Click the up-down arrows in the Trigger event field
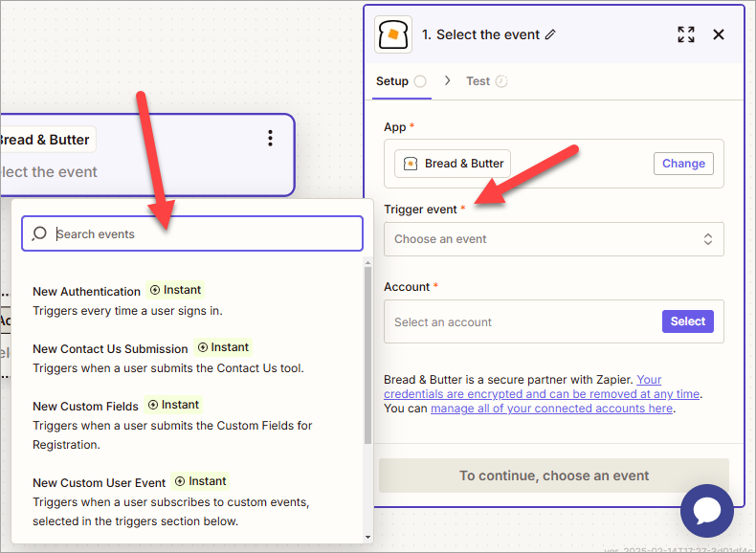 point(708,239)
